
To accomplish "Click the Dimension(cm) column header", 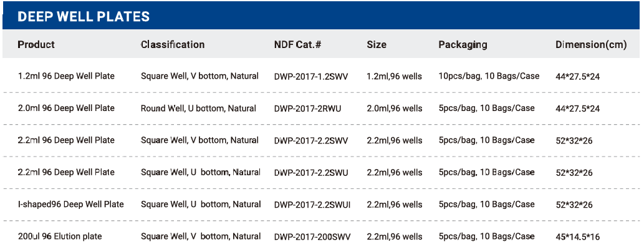I will (x=591, y=44).
